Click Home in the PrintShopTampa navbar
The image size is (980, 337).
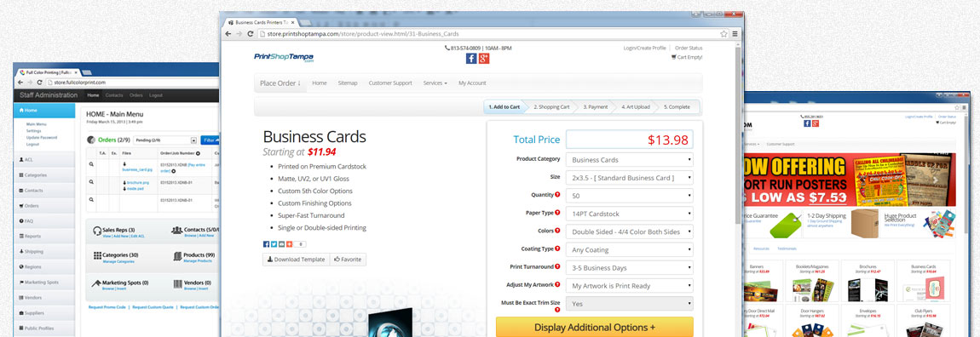[320, 83]
